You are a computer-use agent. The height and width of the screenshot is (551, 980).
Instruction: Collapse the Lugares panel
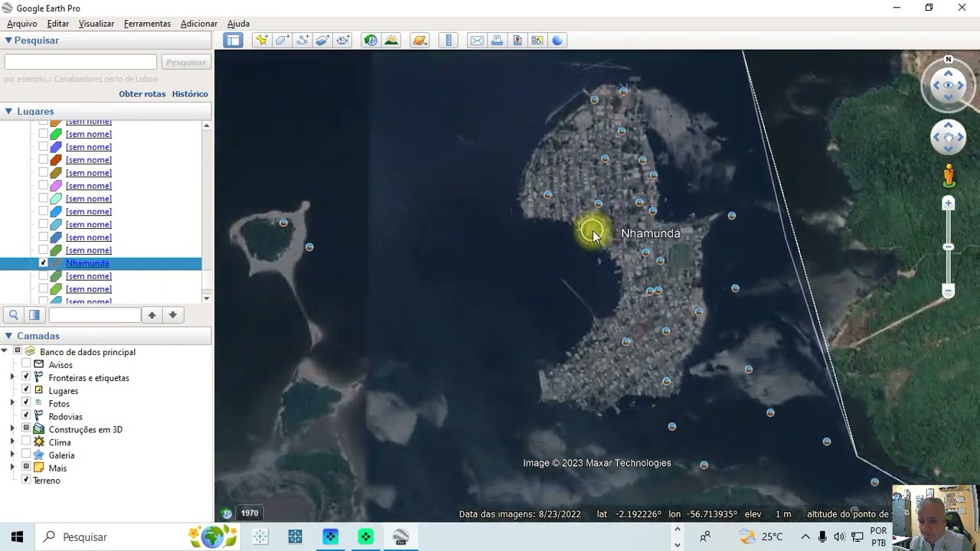(x=8, y=111)
